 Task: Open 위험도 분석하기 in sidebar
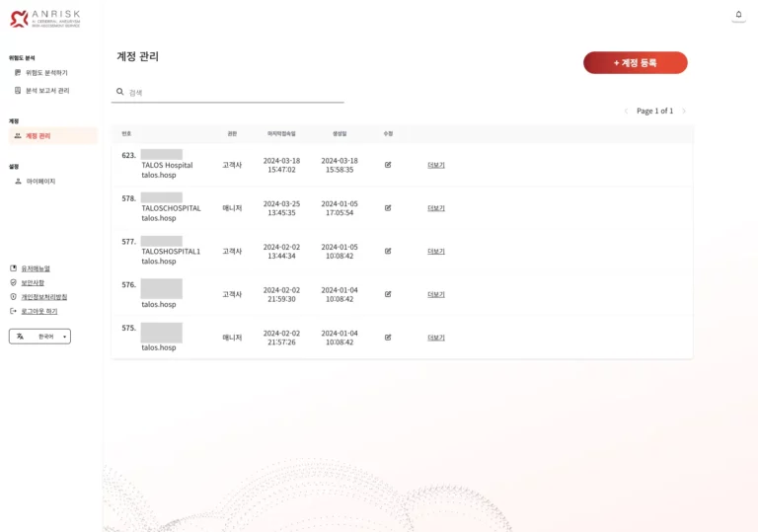pyautogui.click(x=46, y=73)
